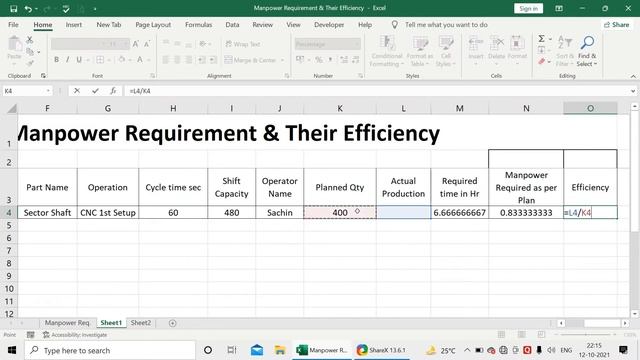Click the taskbar File Explorer icon
Image resolution: width=640 pixels, height=360 pixels.
pyautogui.click(x=280, y=350)
